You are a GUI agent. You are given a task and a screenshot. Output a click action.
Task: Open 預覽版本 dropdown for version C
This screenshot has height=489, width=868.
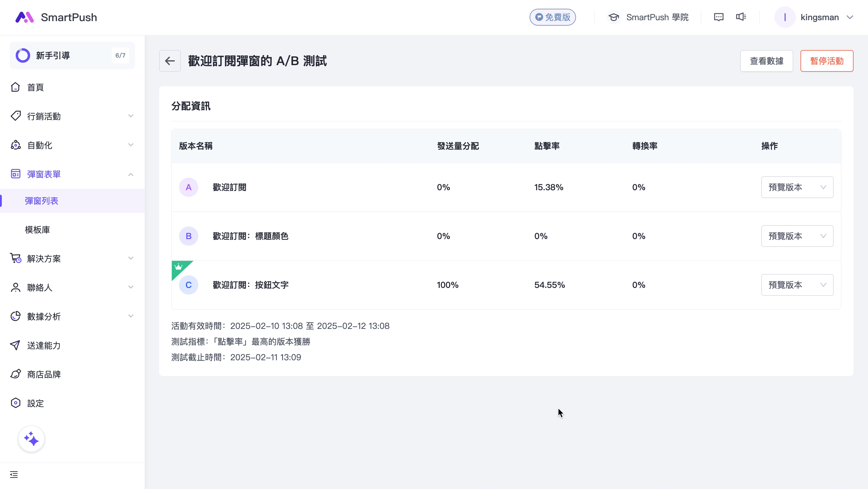(797, 285)
